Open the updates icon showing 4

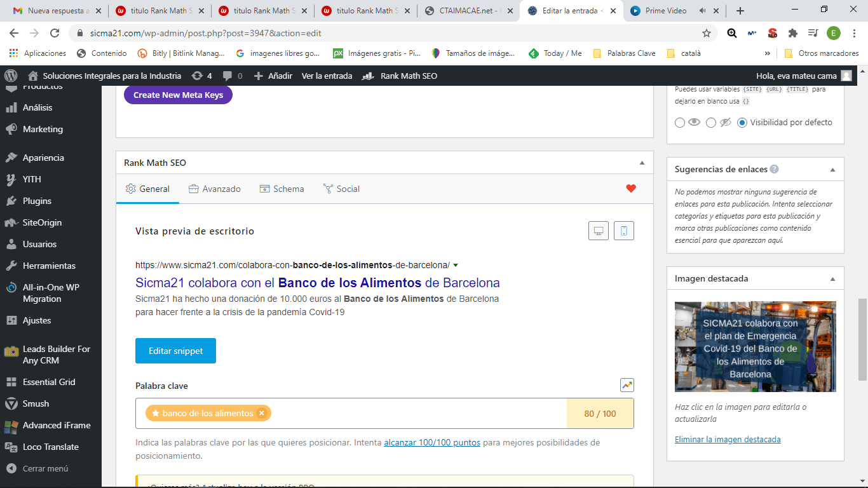click(x=202, y=76)
